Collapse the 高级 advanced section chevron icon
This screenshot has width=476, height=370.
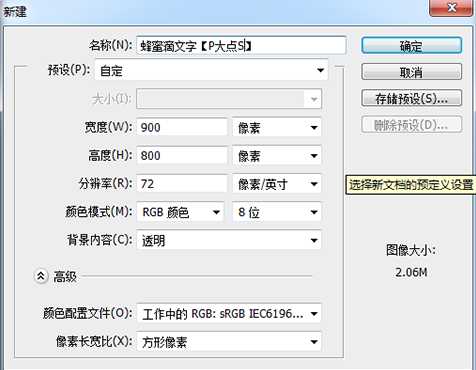point(41,276)
